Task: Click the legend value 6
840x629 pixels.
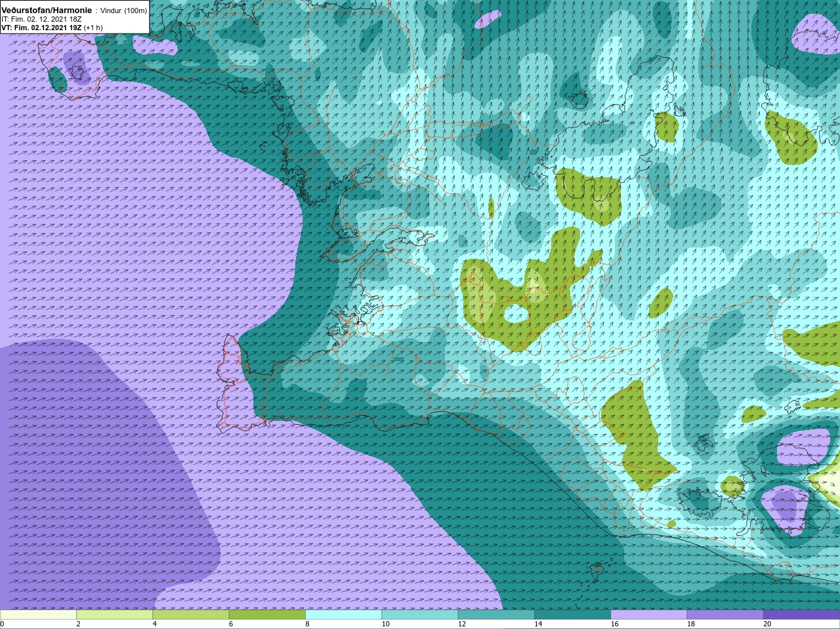Action: pos(231,624)
